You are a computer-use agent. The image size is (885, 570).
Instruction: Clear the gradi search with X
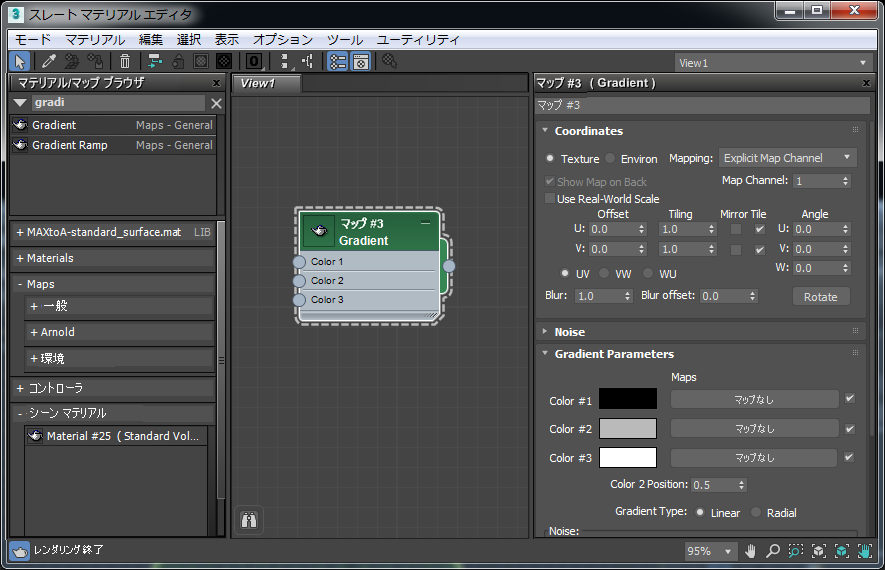click(x=216, y=103)
